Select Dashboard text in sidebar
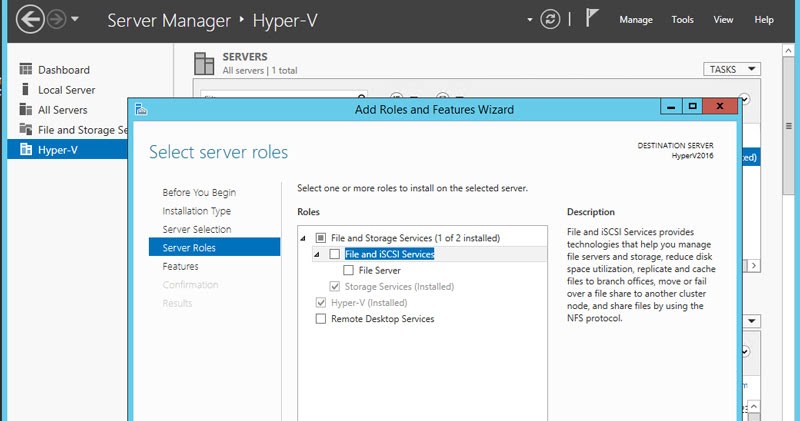 tap(64, 70)
